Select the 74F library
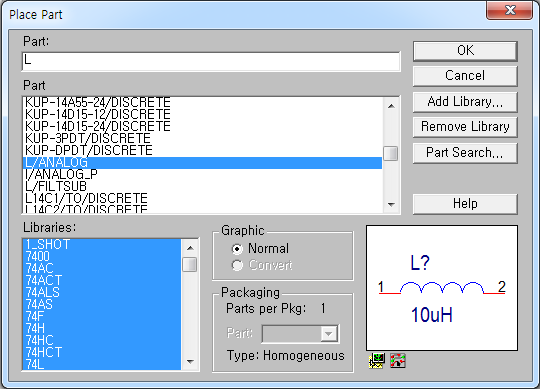Screen dimensions: 540x389 tap(102, 317)
